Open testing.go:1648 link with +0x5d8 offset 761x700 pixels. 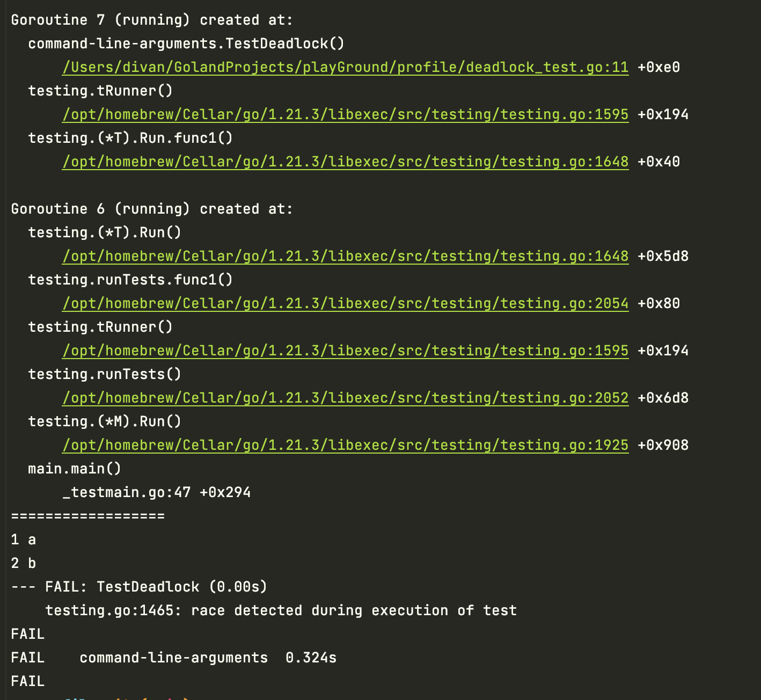[x=345, y=256]
